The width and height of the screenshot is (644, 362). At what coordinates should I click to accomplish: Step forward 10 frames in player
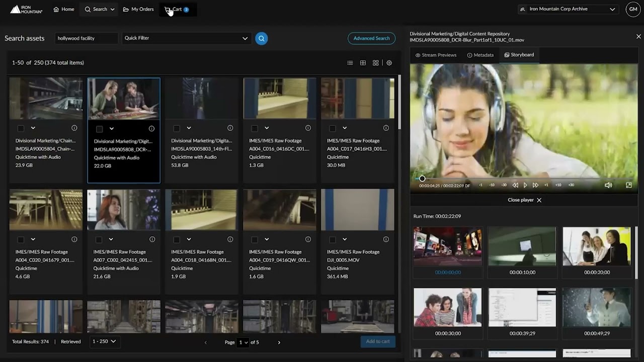558,185
